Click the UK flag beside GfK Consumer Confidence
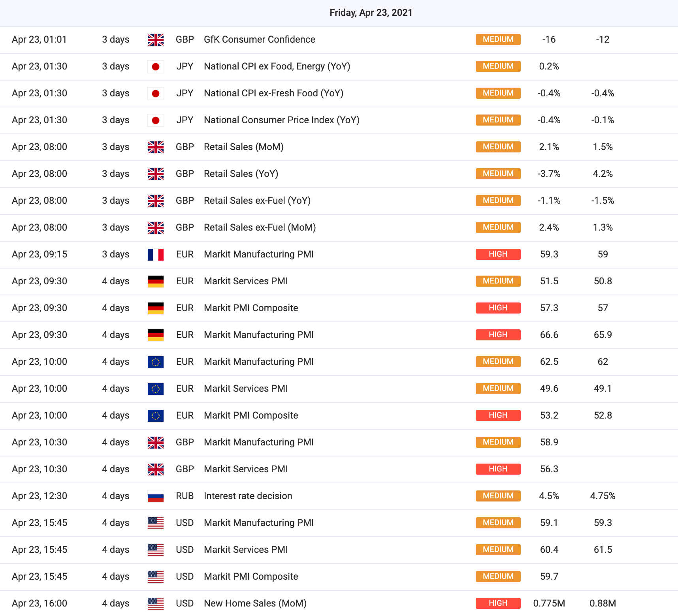The width and height of the screenshot is (678, 616). click(156, 39)
